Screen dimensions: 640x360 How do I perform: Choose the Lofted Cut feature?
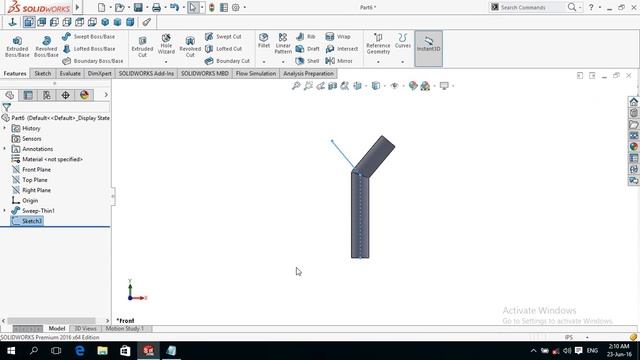(x=223, y=49)
